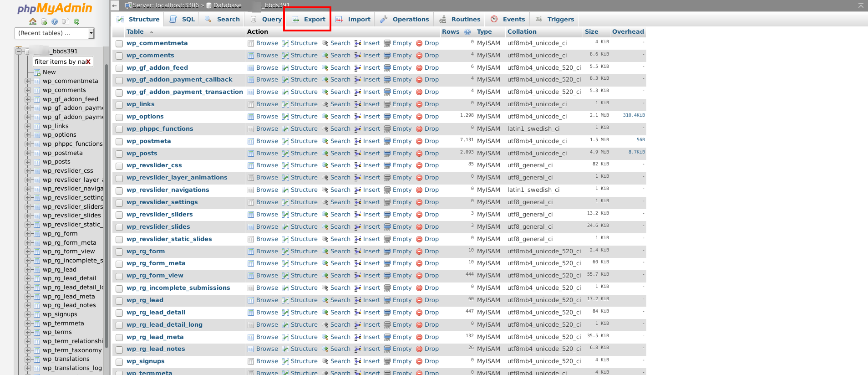Viewport: 868px width, 375px height.
Task: Click the red X to clear filter
Action: (88, 62)
